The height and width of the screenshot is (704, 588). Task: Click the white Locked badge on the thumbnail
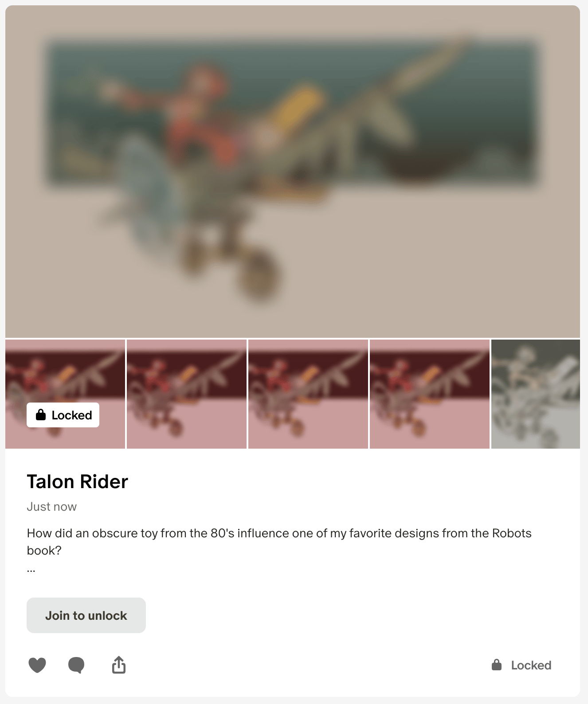[x=63, y=415]
